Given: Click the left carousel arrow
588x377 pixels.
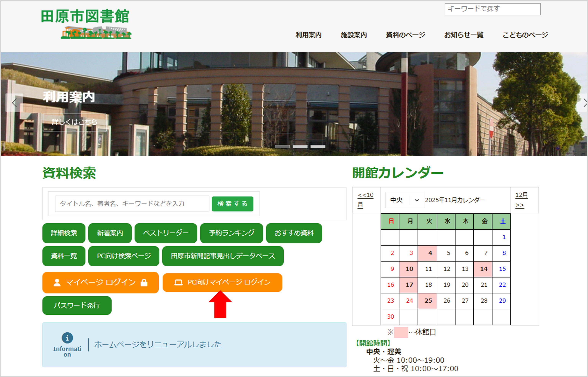Looking at the screenshot, I should tap(14, 103).
